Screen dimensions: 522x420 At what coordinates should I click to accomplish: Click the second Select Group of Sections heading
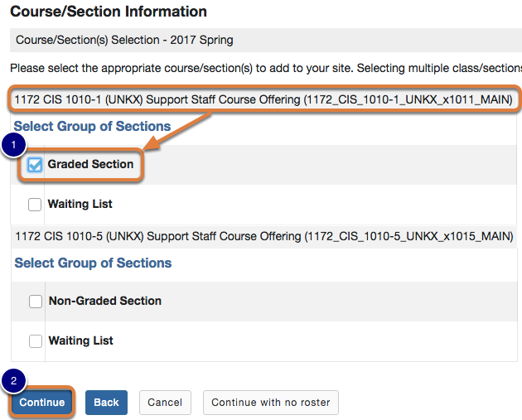click(93, 263)
